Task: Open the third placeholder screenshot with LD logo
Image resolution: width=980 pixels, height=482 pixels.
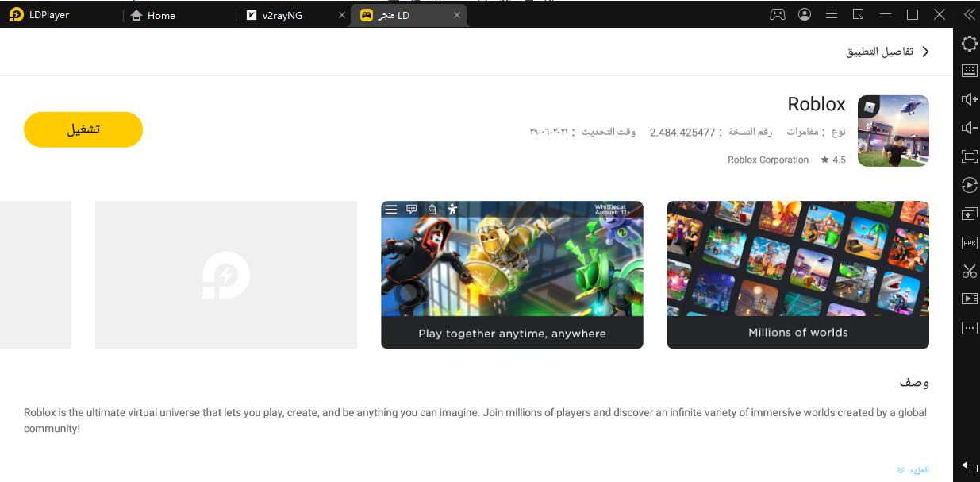Action: pyautogui.click(x=226, y=274)
